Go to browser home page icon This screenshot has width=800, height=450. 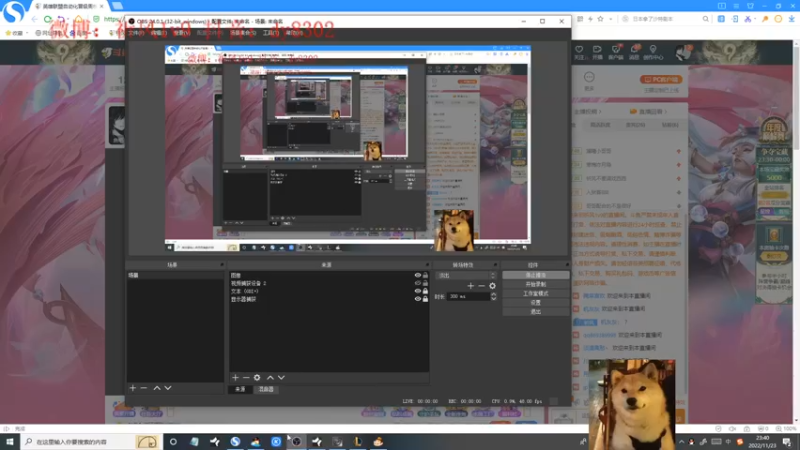click(79, 19)
